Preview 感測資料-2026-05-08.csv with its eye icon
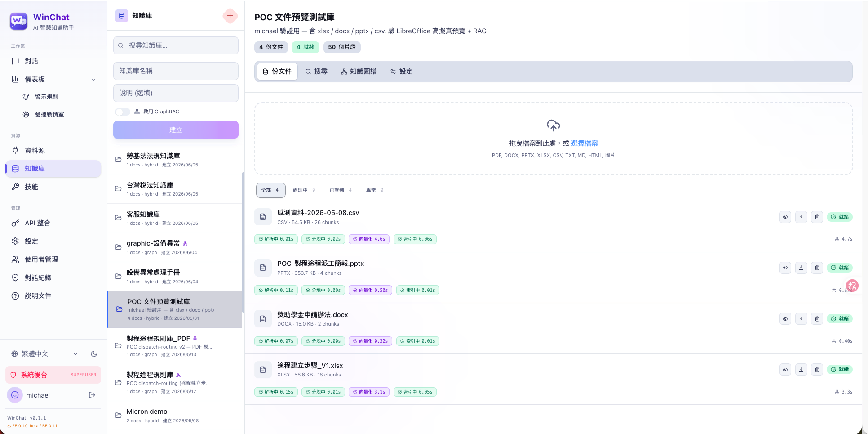The width and height of the screenshot is (868, 434). [x=785, y=217]
